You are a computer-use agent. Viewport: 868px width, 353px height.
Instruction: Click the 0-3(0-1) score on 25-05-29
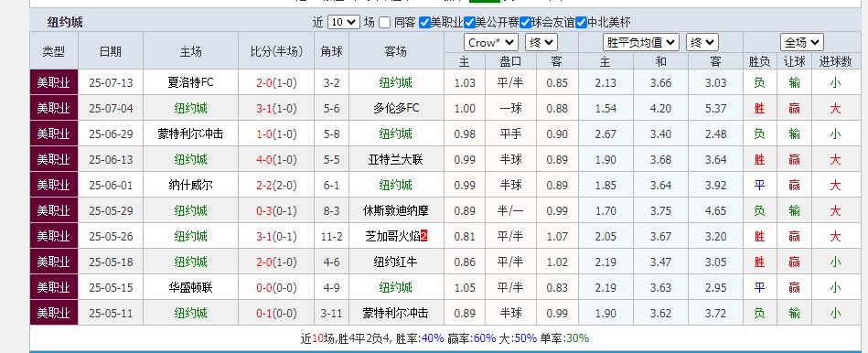point(276,211)
